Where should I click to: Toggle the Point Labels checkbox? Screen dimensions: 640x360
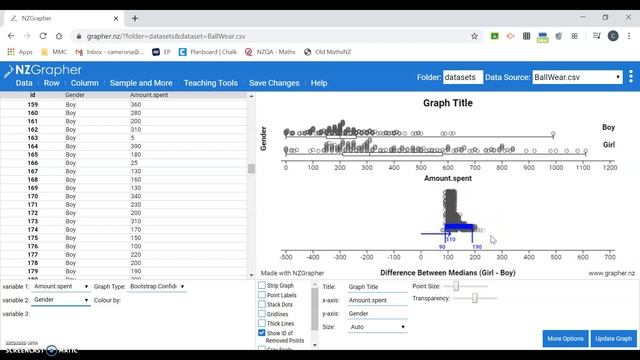pos(262,295)
